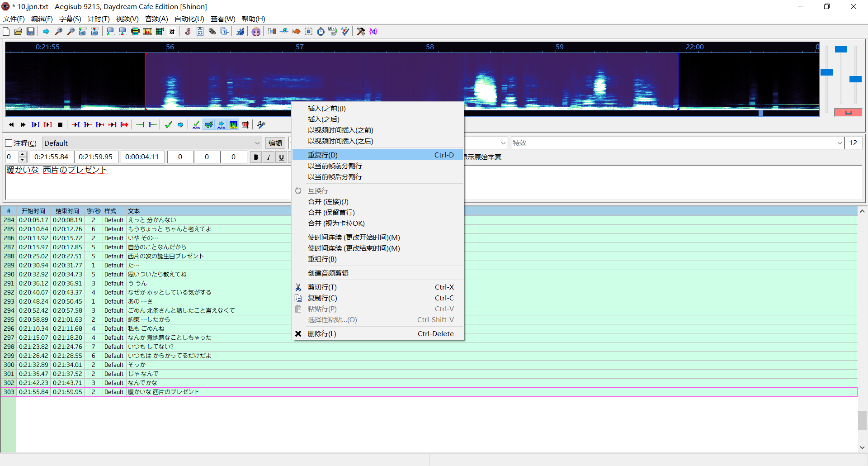The height and width of the screenshot is (466, 868).
Task: Save subtitles using the floppy disk icon
Action: click(30, 31)
